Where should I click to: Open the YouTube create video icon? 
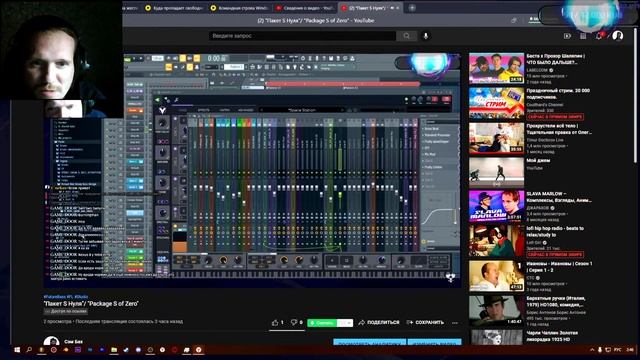[567, 36]
